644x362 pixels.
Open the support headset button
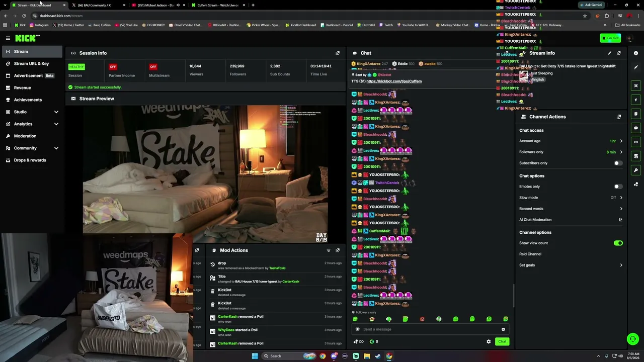tap(633, 339)
